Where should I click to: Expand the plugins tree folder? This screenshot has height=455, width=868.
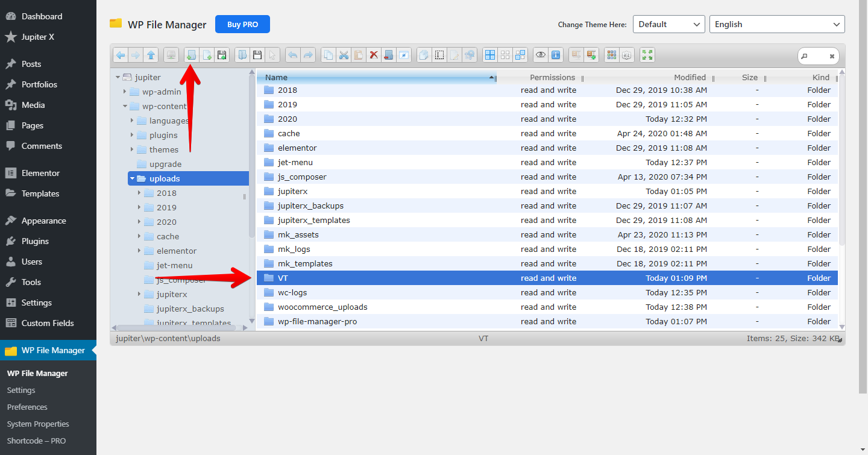[132, 135]
